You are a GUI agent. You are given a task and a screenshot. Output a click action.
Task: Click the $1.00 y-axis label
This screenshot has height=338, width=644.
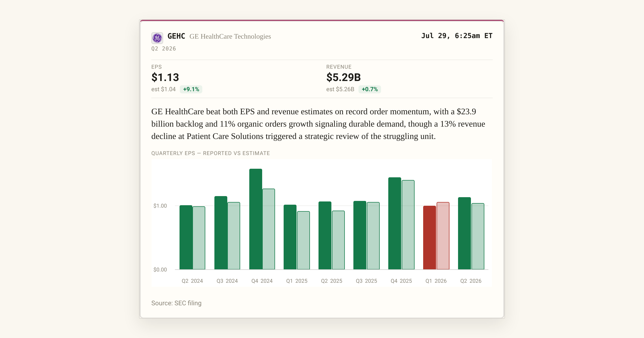tap(160, 206)
